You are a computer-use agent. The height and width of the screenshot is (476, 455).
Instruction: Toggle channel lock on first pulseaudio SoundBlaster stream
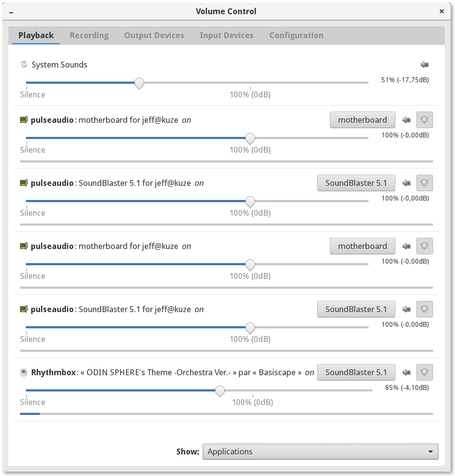click(x=424, y=183)
